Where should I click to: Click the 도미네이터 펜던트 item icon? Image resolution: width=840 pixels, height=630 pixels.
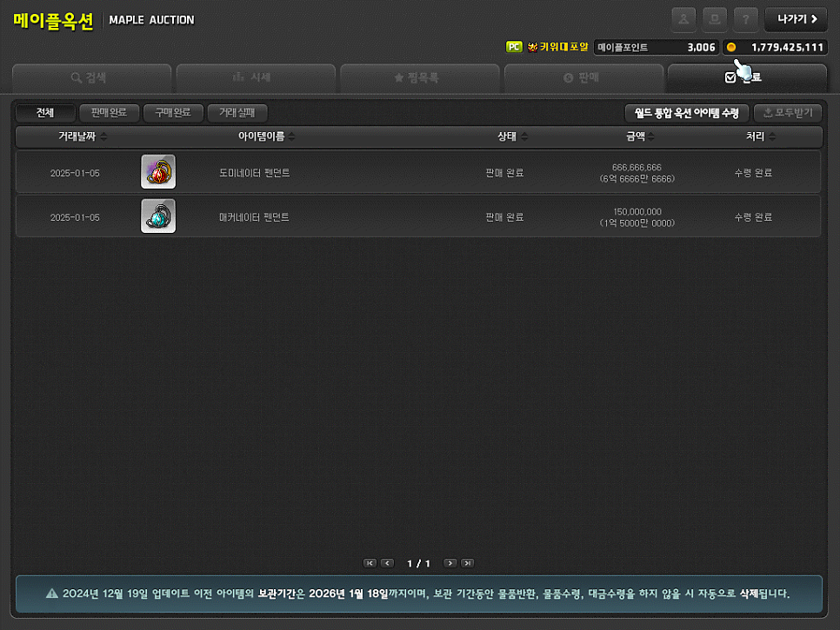click(x=158, y=172)
